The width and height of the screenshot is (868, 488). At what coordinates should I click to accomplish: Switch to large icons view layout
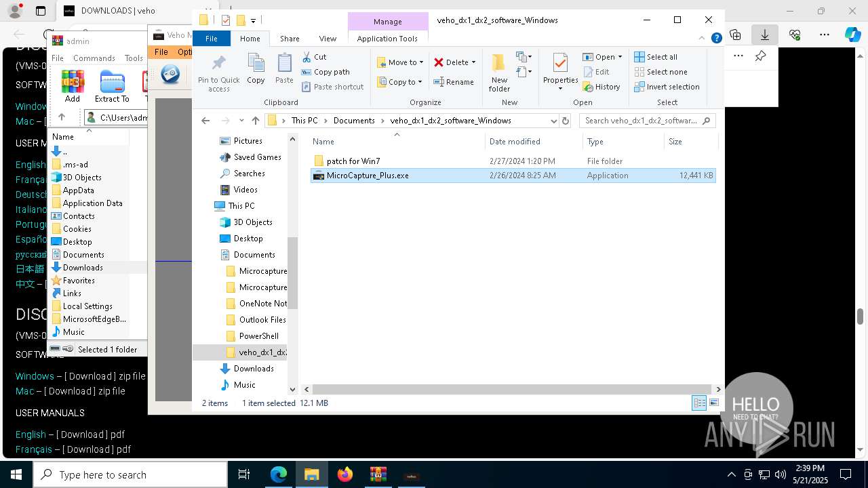(713, 403)
